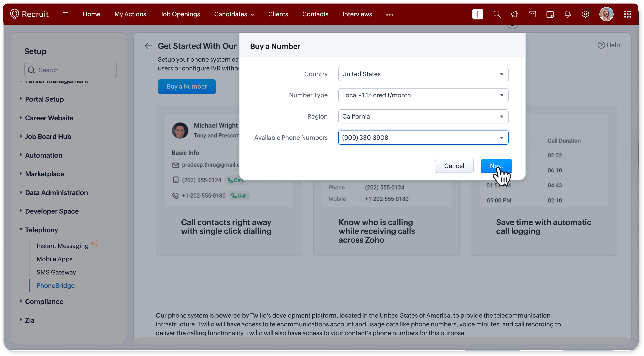This screenshot has width=644, height=356.
Task: Open the Interviews tab
Action: pyautogui.click(x=357, y=14)
